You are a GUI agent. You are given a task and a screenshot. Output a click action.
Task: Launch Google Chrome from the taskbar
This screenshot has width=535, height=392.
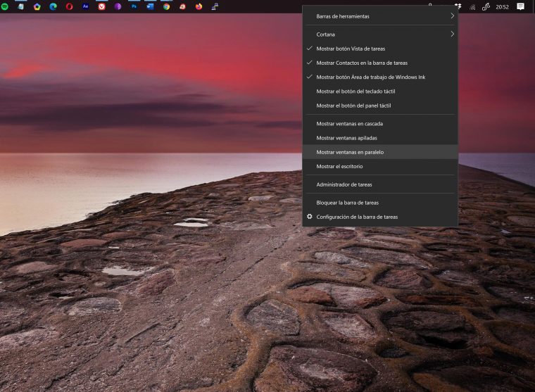[x=166, y=6]
